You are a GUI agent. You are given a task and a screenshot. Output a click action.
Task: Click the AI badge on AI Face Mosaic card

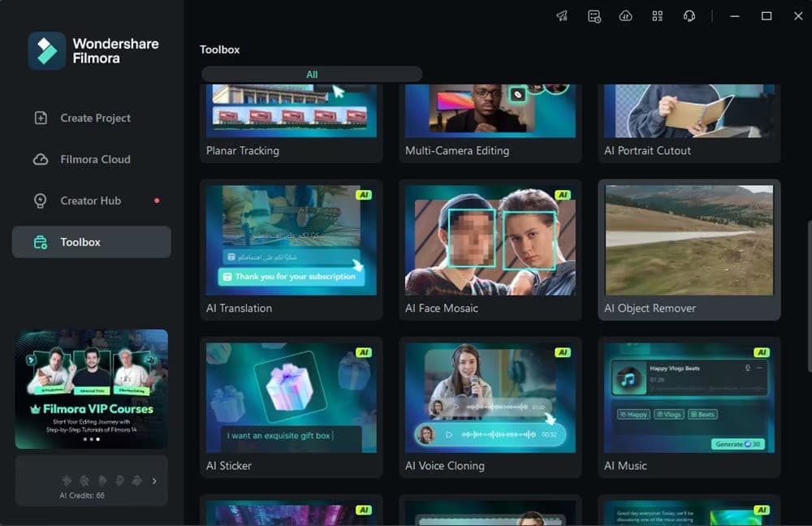(x=563, y=195)
